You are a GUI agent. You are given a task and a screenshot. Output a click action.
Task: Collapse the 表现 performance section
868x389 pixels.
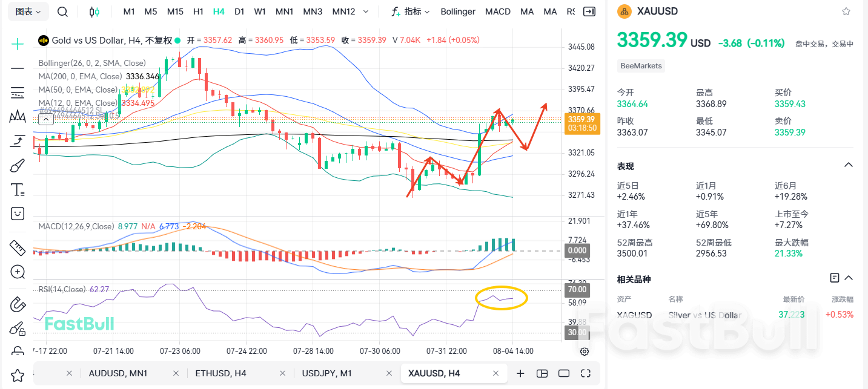click(849, 165)
